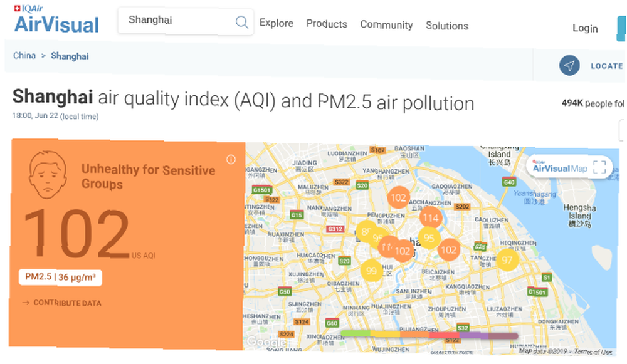Viewport: 627px width, 364px height.
Task: Select the 97 AQI map marker
Action: click(x=507, y=260)
